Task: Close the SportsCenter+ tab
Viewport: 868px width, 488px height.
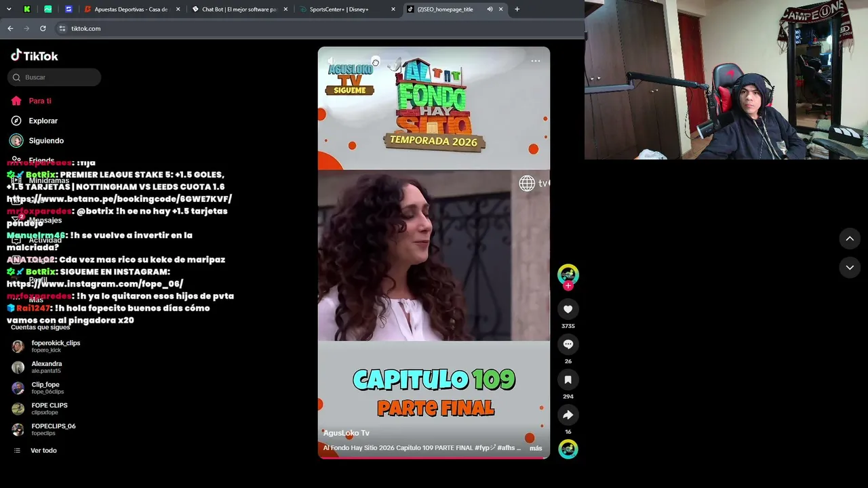Action: [393, 9]
